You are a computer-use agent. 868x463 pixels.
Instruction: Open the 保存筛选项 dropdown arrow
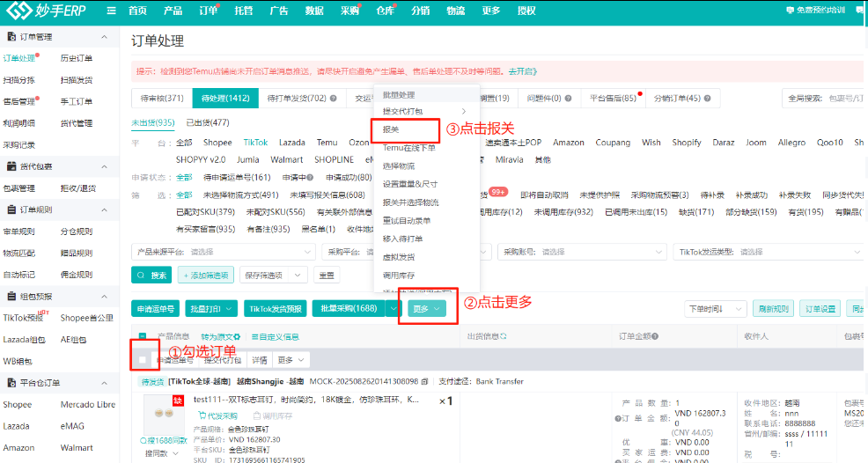tap(298, 276)
